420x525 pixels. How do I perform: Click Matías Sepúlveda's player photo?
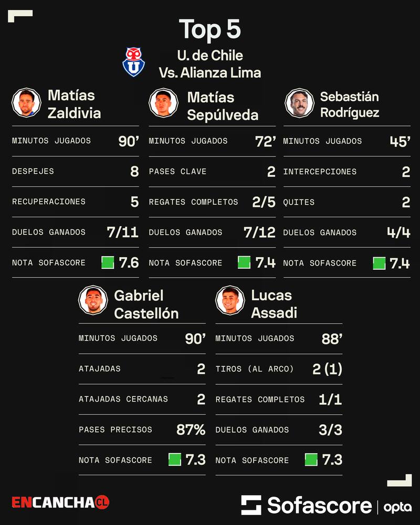pos(163,103)
